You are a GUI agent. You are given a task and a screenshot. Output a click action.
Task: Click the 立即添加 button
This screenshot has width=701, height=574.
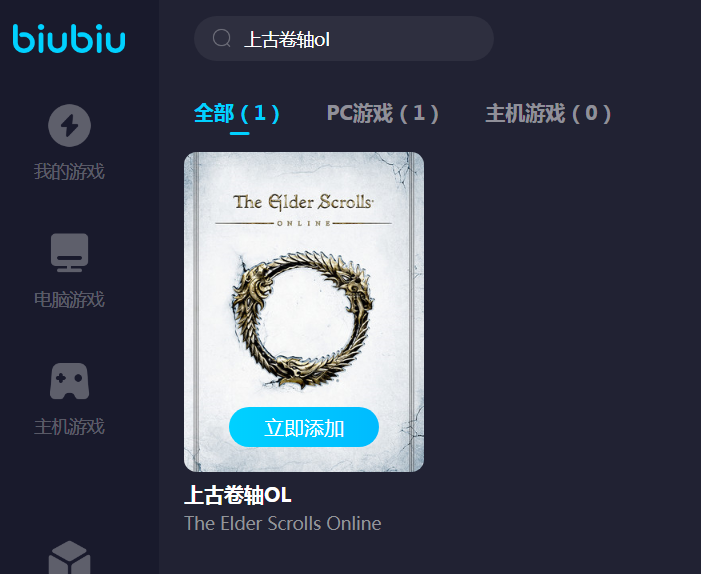(x=304, y=427)
